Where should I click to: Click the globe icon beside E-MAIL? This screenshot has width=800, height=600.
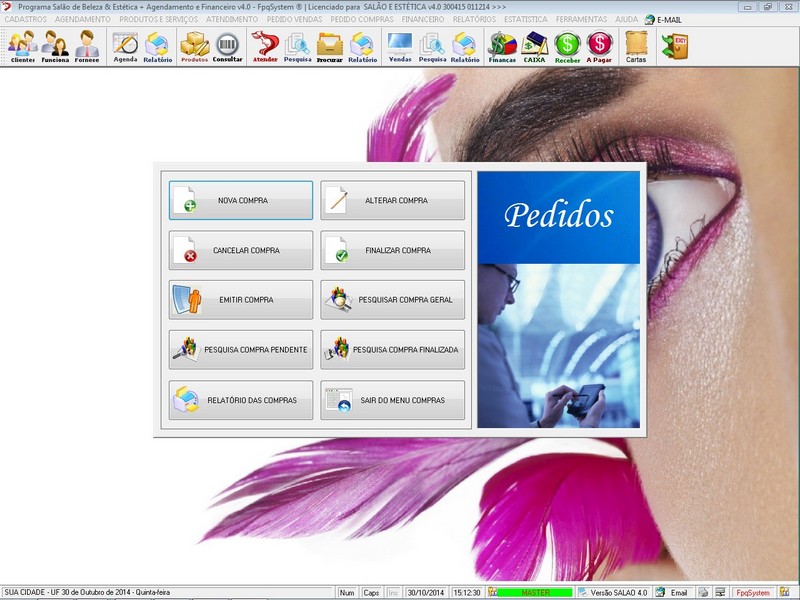point(649,19)
